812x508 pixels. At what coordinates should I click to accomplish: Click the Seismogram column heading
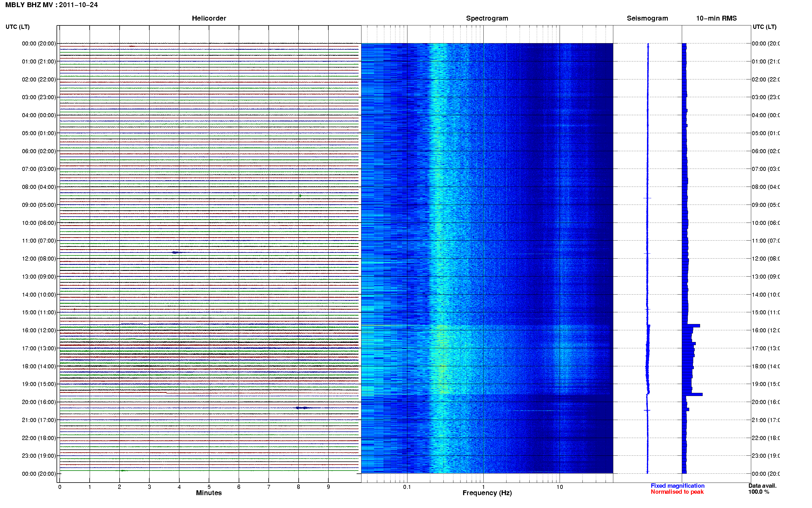point(647,18)
